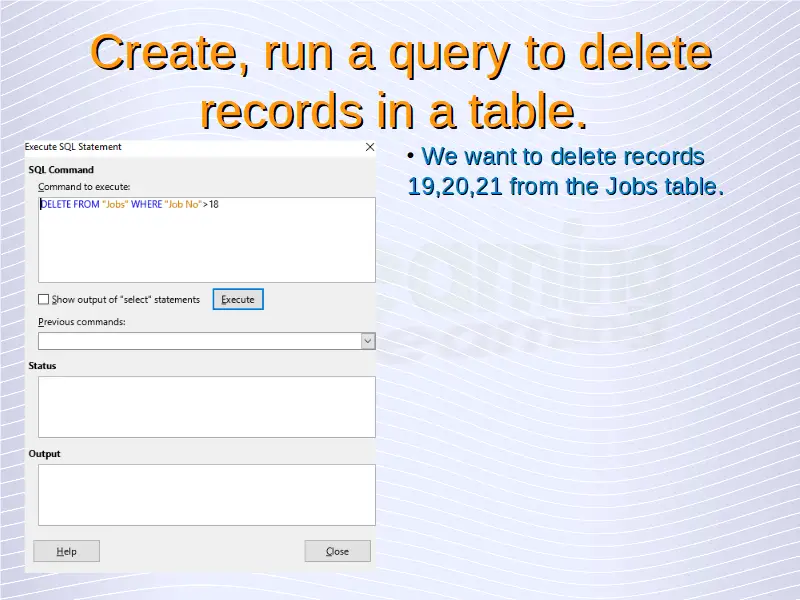Viewport: 800px width, 600px height.
Task: Click the Command to execute label
Action: coord(84,187)
